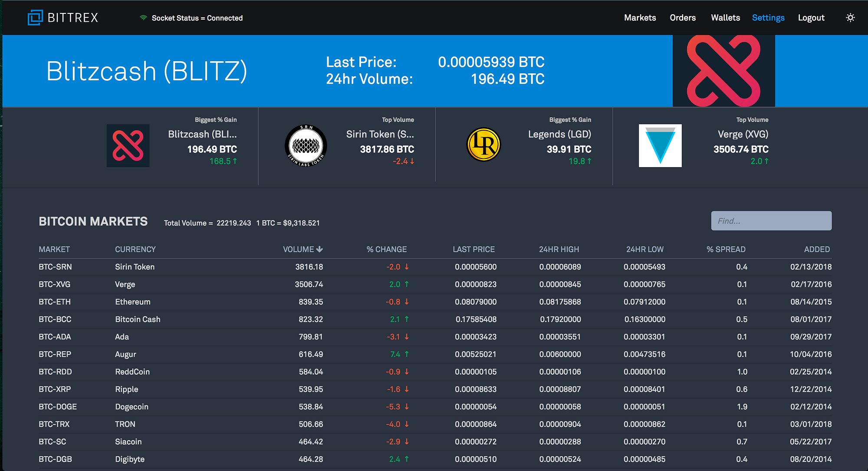Sort table by % CHANGE header
This screenshot has width=868, height=471.
point(387,249)
